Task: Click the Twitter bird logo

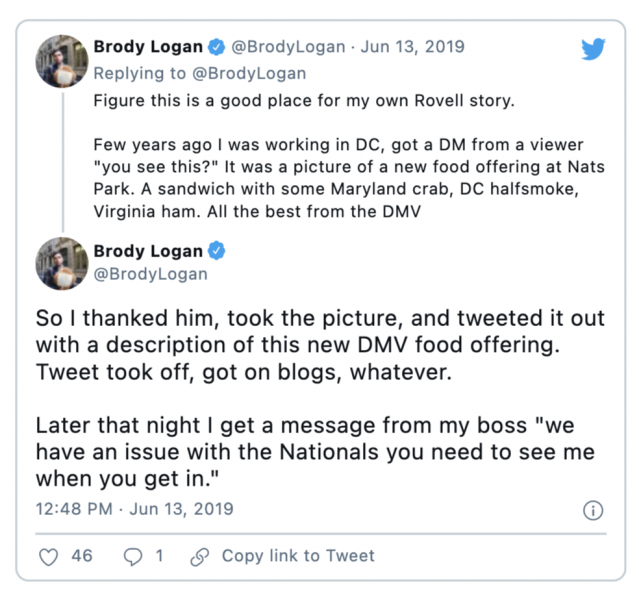Action: (x=593, y=49)
